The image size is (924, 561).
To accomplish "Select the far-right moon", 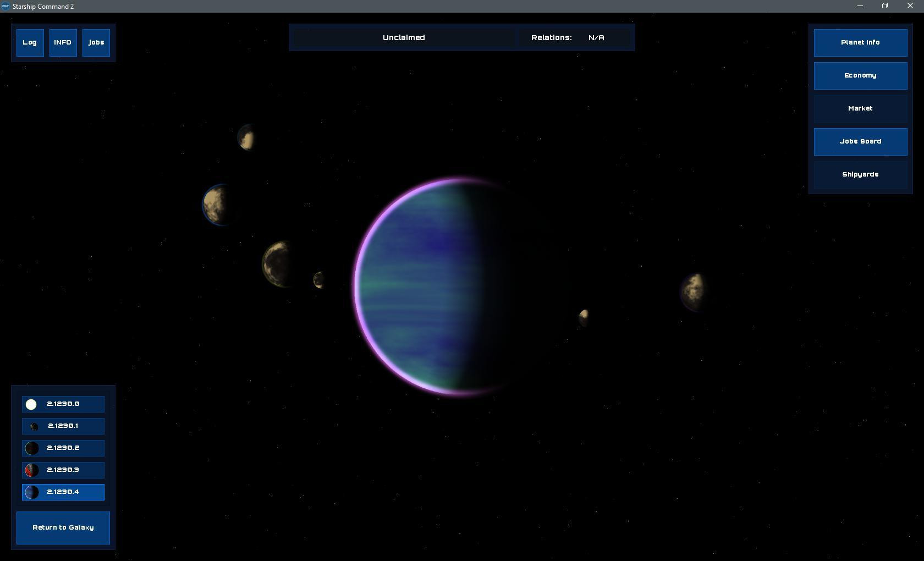I will coord(693,293).
